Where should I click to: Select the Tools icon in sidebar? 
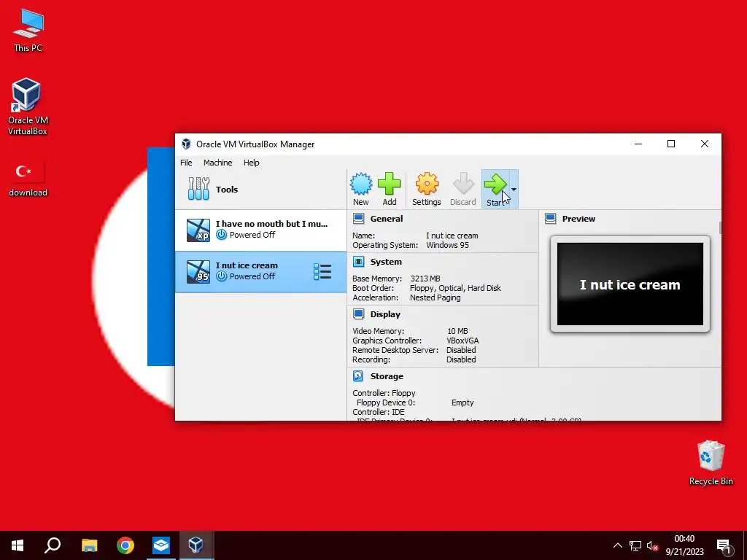pos(198,189)
